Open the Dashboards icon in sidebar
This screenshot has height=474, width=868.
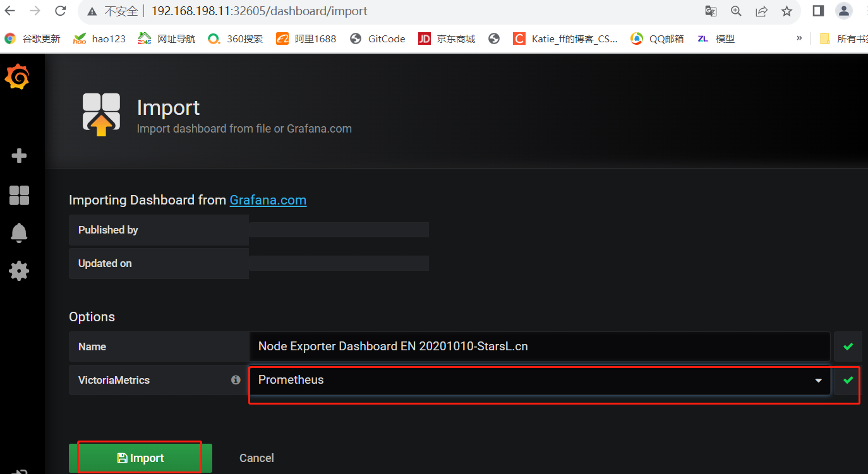pos(19,195)
